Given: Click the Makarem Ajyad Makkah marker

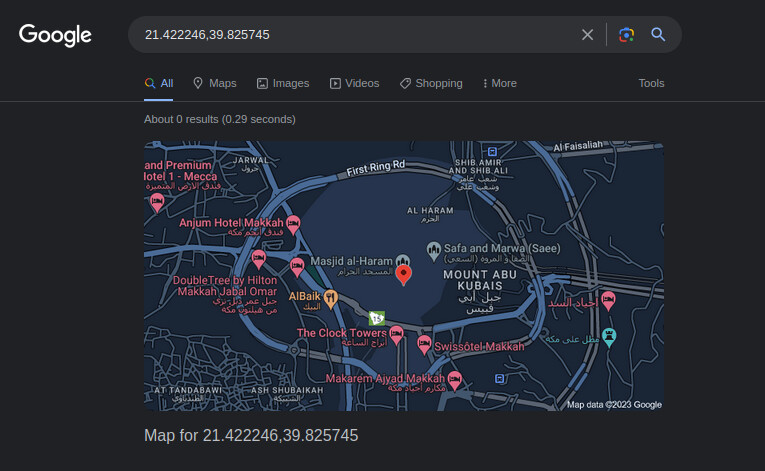Looking at the screenshot, I should pos(454,379).
